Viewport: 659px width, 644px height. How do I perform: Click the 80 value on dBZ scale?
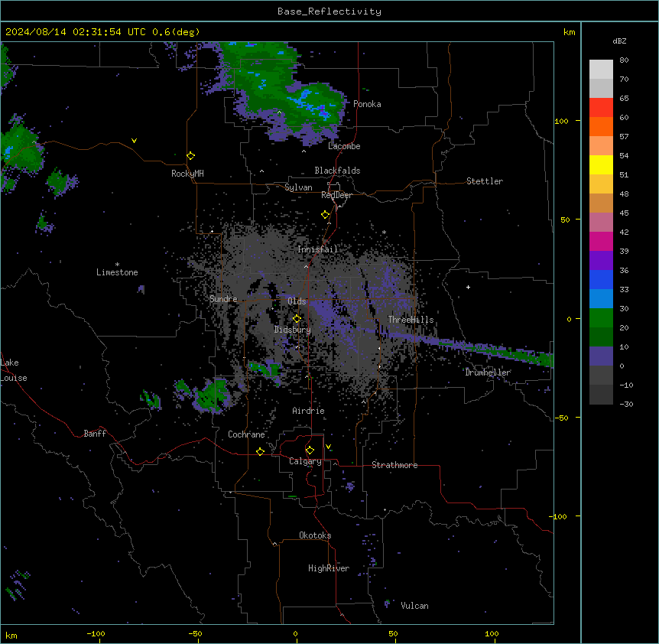pyautogui.click(x=624, y=60)
